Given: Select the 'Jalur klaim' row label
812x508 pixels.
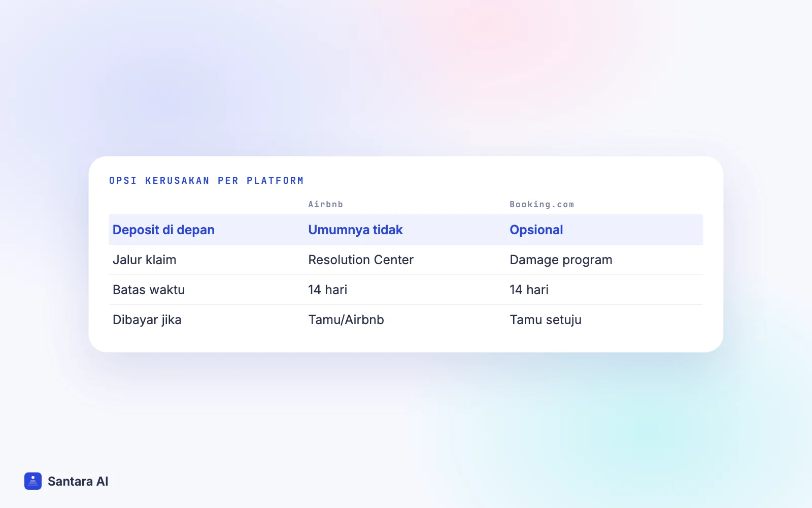Looking at the screenshot, I should [x=145, y=260].
